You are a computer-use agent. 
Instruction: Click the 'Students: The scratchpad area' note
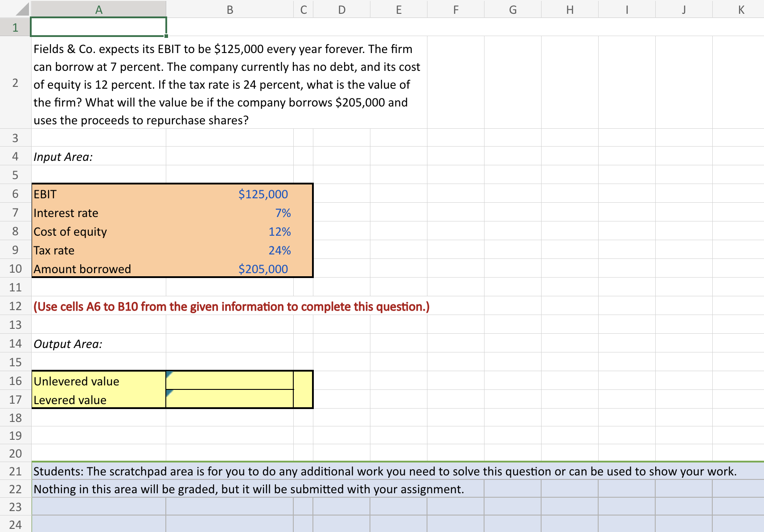pyautogui.click(x=385, y=471)
